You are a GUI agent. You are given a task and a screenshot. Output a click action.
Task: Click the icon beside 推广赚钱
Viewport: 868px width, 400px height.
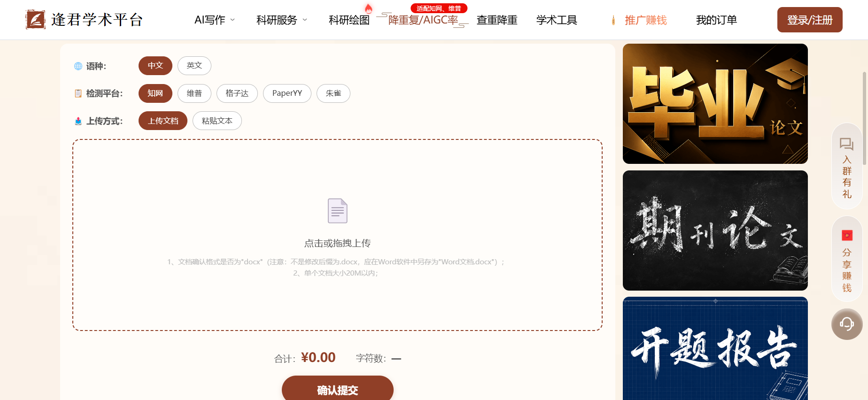point(613,20)
